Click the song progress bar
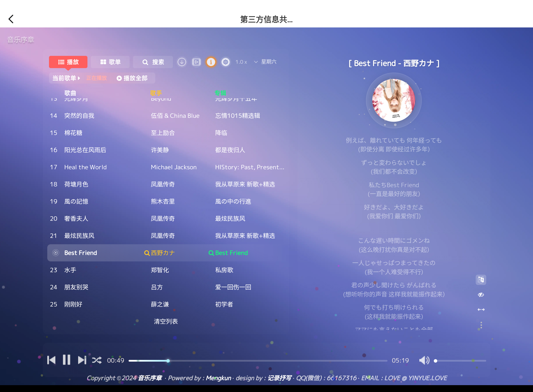 click(258, 361)
